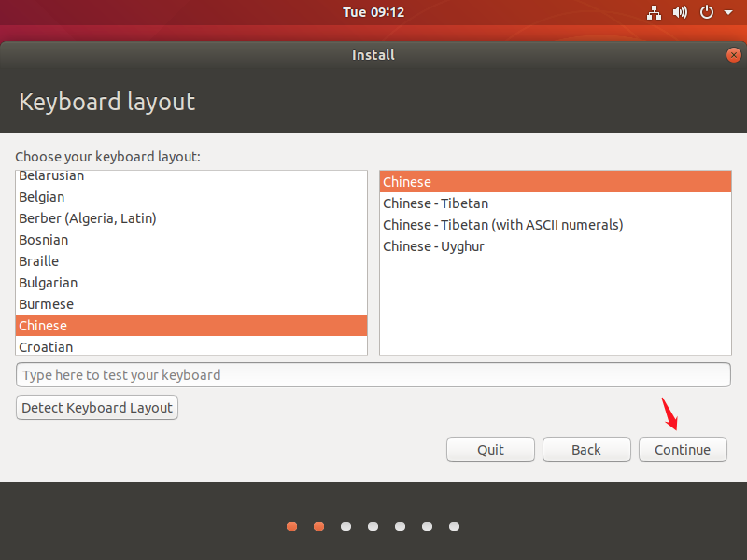Close the Install window
Image resolution: width=747 pixels, height=560 pixels.
pyautogui.click(x=734, y=55)
